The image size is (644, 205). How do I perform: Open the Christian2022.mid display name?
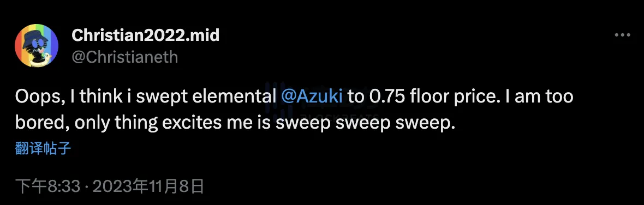click(145, 35)
